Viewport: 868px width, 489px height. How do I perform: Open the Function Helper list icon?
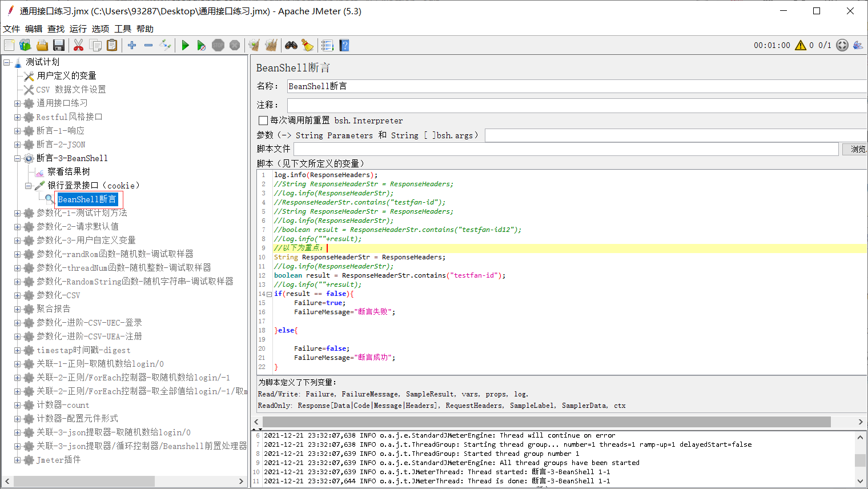(x=327, y=45)
